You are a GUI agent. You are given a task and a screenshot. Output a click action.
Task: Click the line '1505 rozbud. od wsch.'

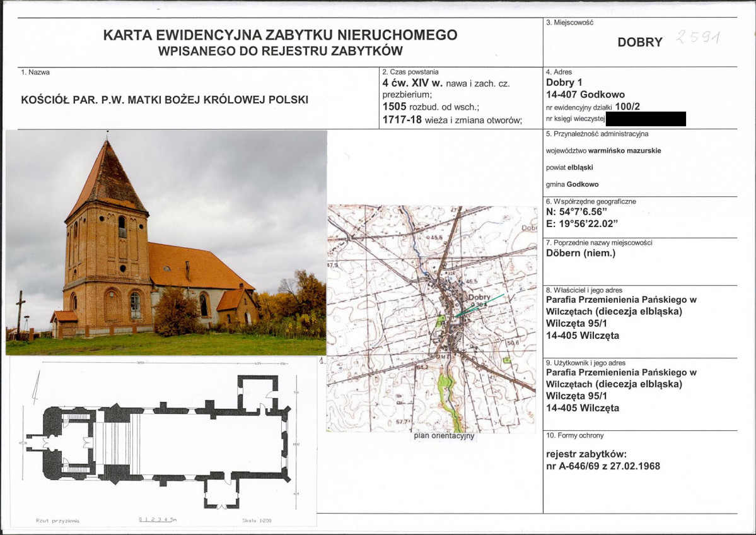[x=431, y=107]
